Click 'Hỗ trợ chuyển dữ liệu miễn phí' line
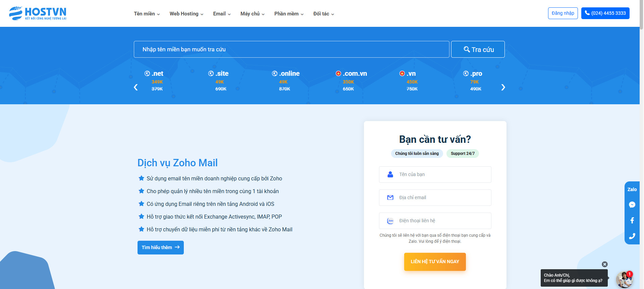This screenshot has height=289, width=644. [219, 229]
